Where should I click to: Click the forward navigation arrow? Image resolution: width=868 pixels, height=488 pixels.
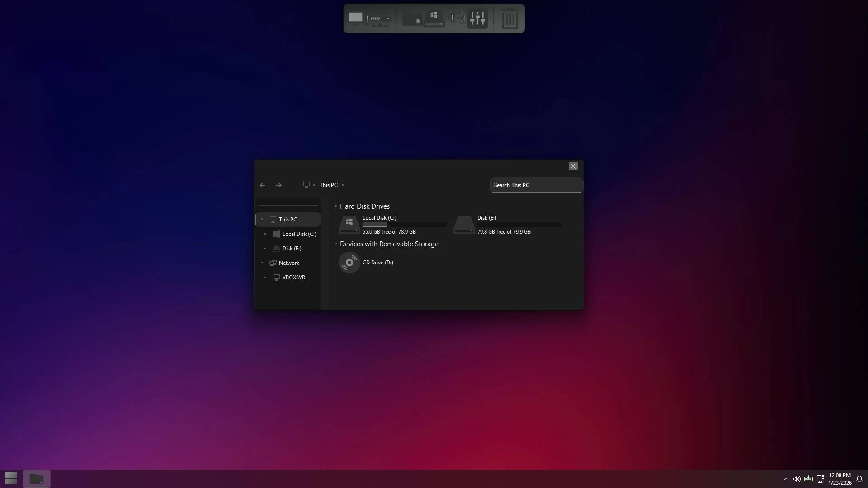pos(279,185)
